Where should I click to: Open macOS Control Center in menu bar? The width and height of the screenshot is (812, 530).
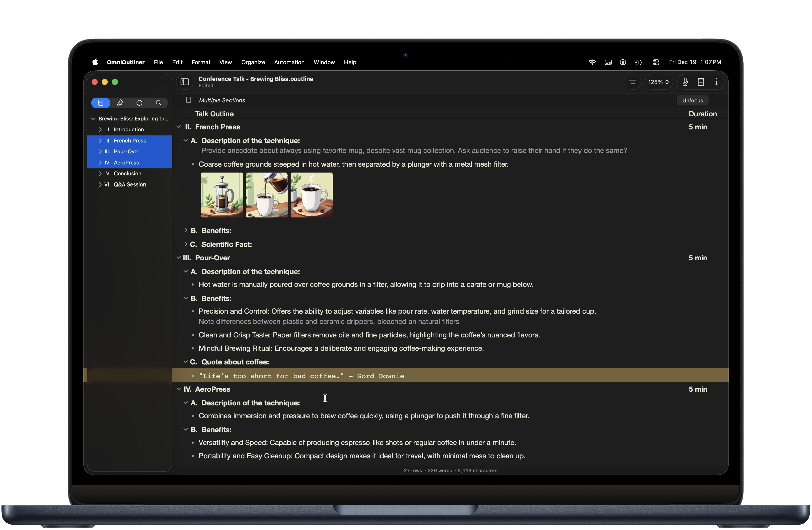656,62
